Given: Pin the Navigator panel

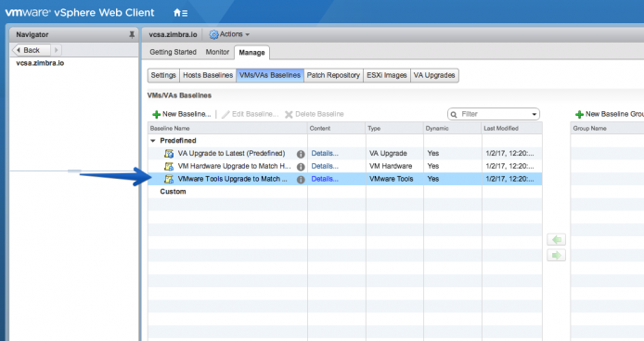Looking at the screenshot, I should tap(132, 35).
